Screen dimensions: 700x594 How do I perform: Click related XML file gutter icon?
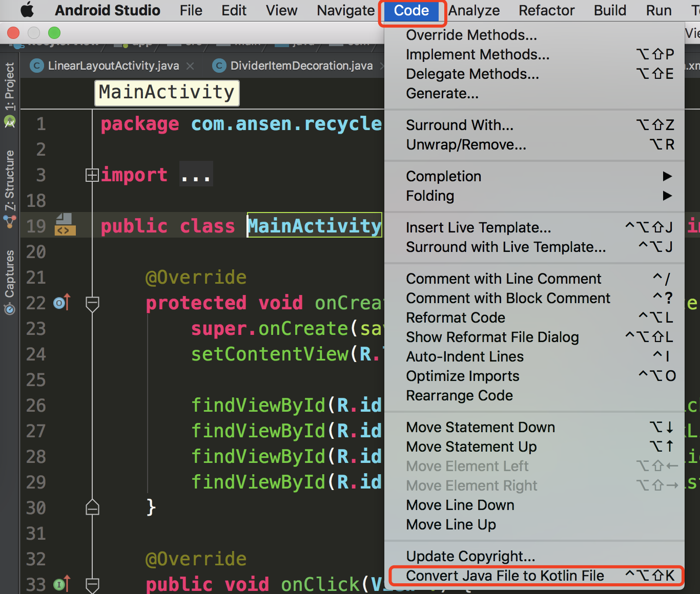[65, 225]
